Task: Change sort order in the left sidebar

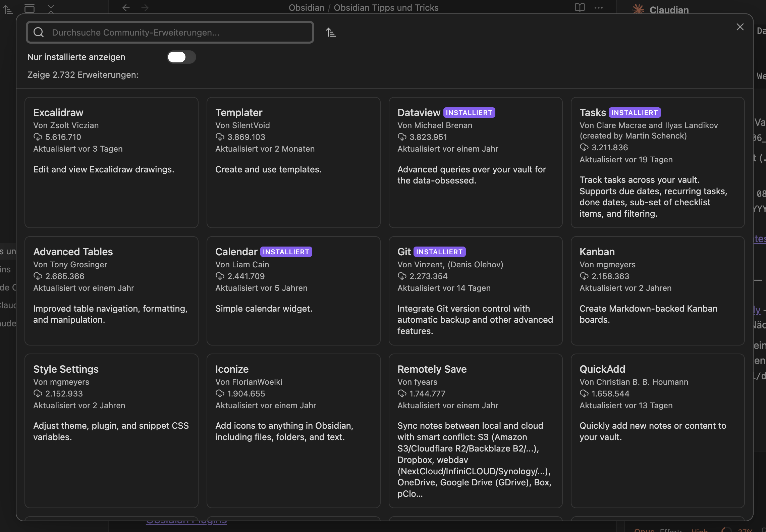Action: click(x=8, y=9)
